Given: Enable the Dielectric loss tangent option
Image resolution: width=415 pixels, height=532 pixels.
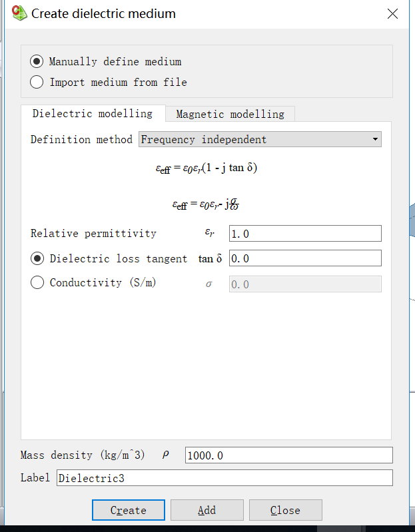Looking at the screenshot, I should point(37,258).
